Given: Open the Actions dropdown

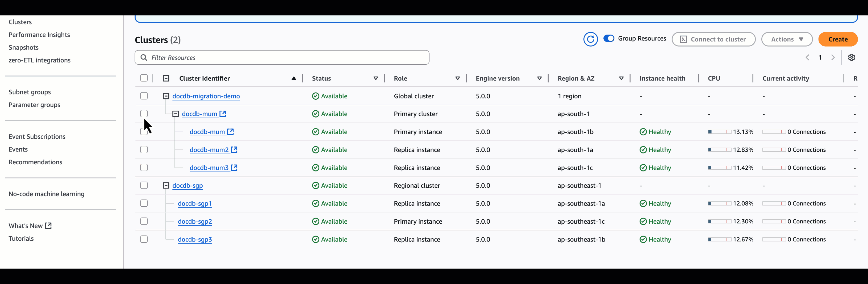Looking at the screenshot, I should 786,39.
